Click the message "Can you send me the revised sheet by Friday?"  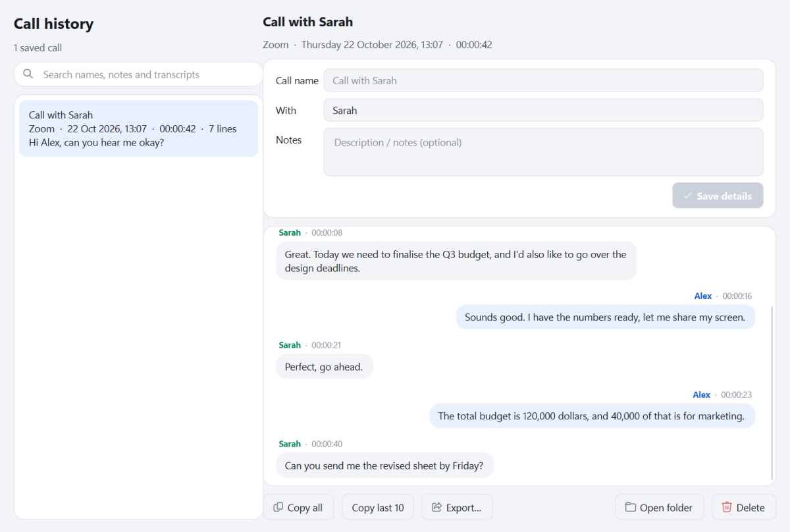pyautogui.click(x=384, y=465)
